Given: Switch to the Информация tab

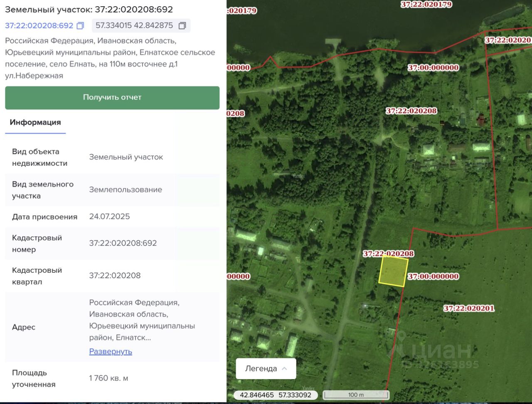Looking at the screenshot, I should [35, 122].
